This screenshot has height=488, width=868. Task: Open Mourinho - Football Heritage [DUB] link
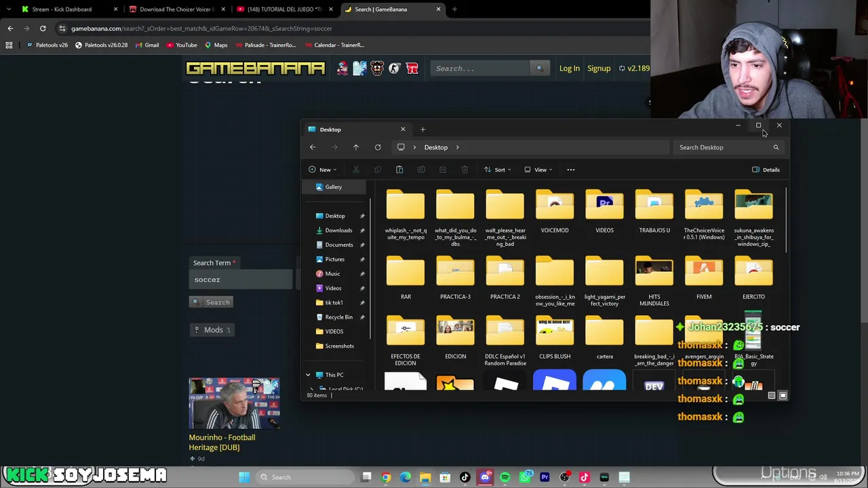coord(222,443)
